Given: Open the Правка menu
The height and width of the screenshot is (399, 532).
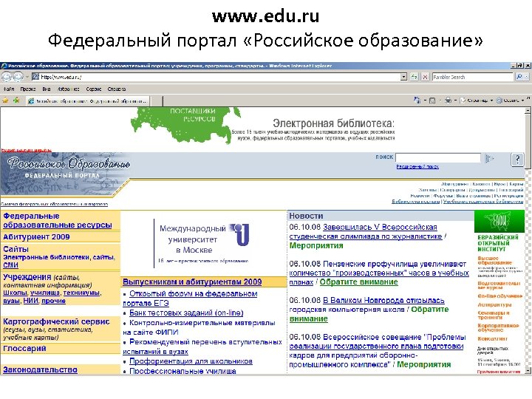Looking at the screenshot, I should [x=27, y=89].
